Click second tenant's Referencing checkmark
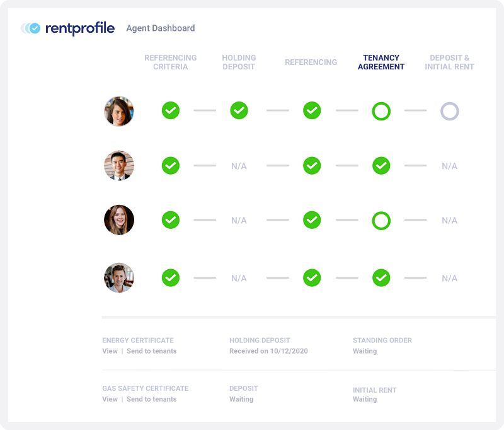This screenshot has height=430, width=504. click(311, 166)
